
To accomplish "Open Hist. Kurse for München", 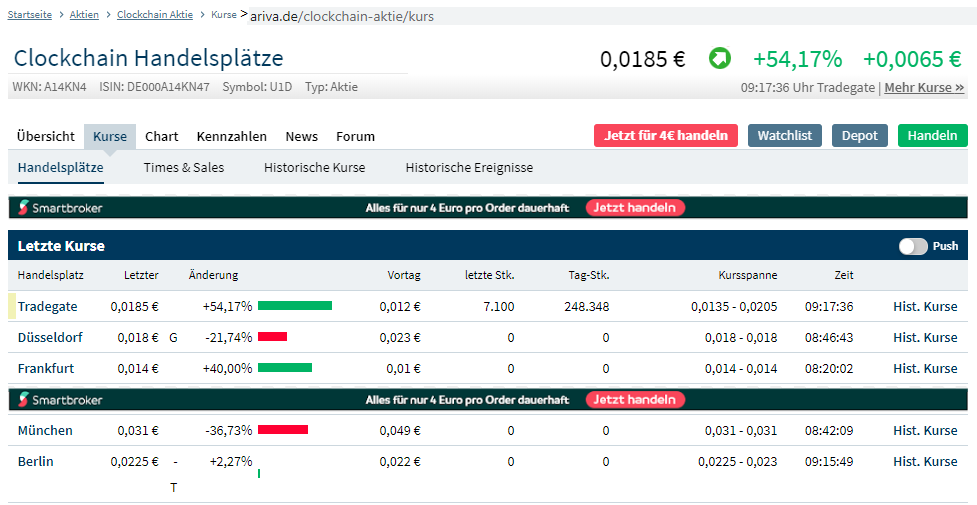I will pyautogui.click(x=925, y=430).
